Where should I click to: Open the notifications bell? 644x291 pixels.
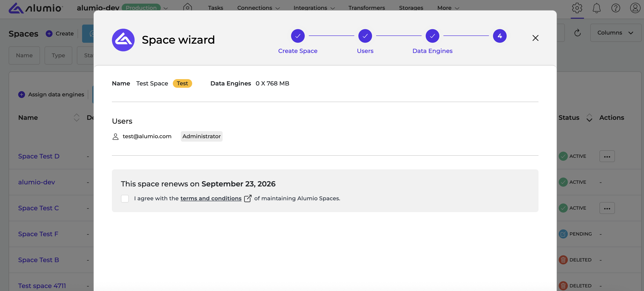point(596,8)
